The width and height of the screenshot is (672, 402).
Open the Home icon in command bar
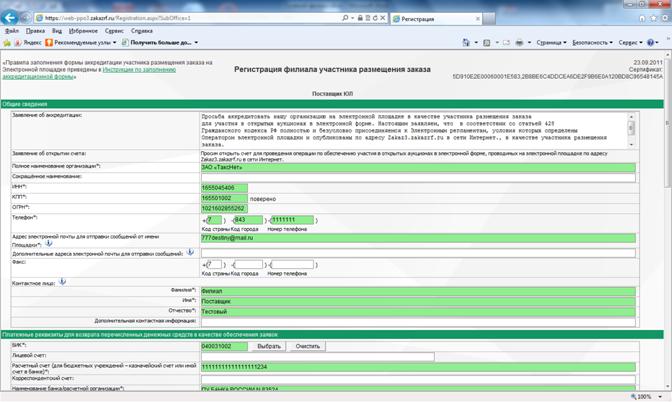tap(466, 42)
